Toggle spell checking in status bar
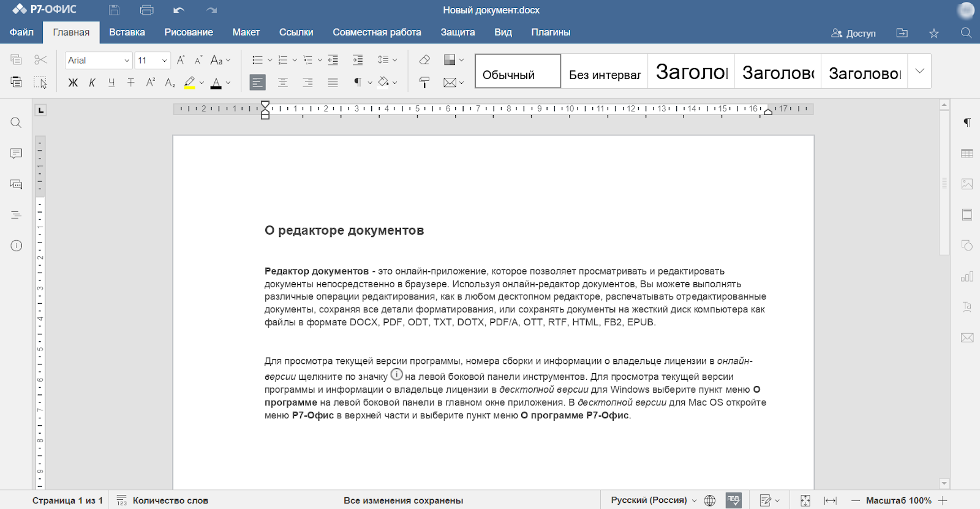Image resolution: width=980 pixels, height=509 pixels. tap(733, 500)
